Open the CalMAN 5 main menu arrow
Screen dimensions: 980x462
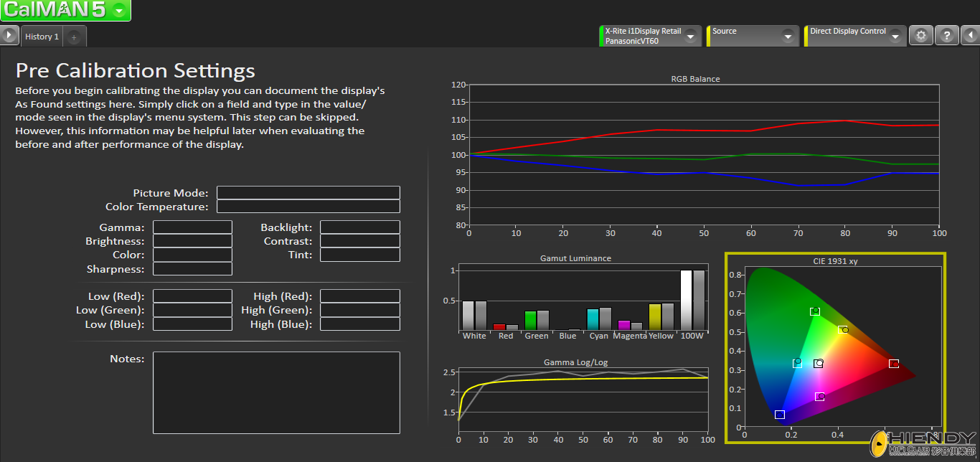[119, 10]
